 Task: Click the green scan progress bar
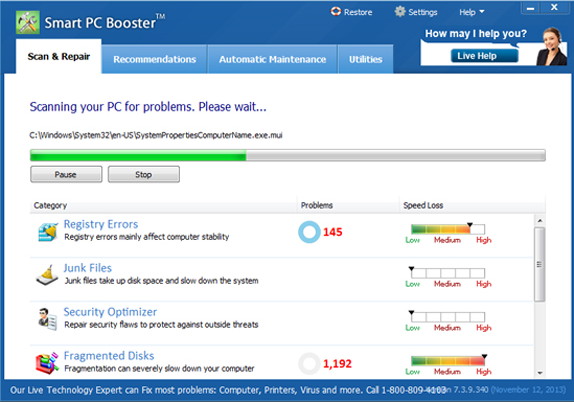coord(288,155)
